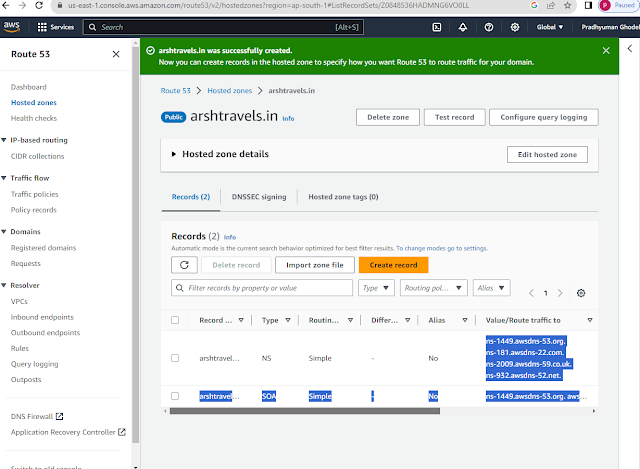Screen dimensions: 640x469
Task: Click the SOA type cell
Action: 269,396
